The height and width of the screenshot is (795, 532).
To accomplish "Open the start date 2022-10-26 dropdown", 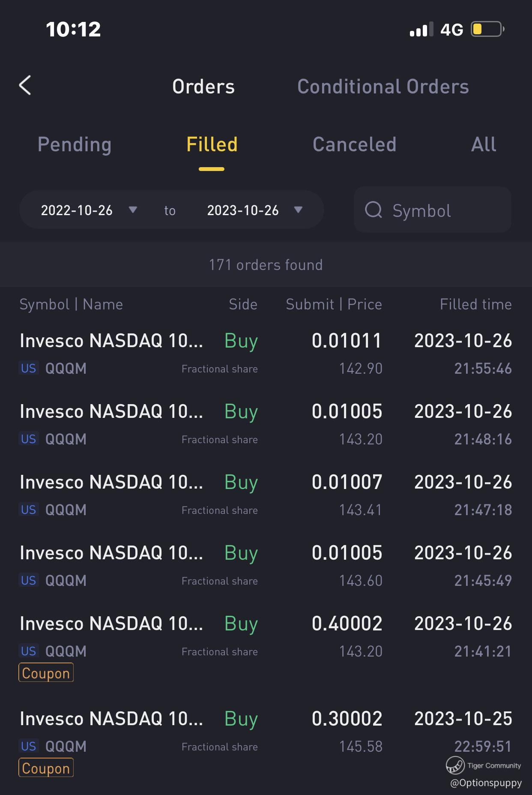I will coord(89,210).
